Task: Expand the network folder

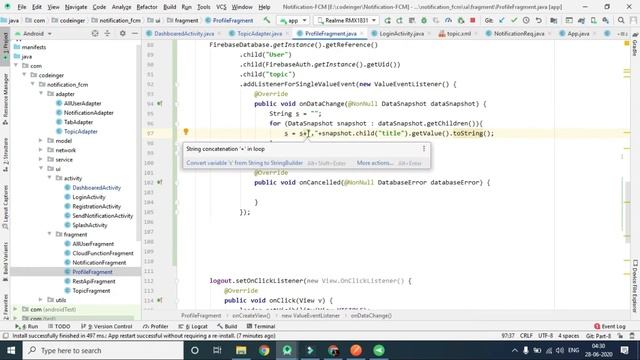Action: 41,150
